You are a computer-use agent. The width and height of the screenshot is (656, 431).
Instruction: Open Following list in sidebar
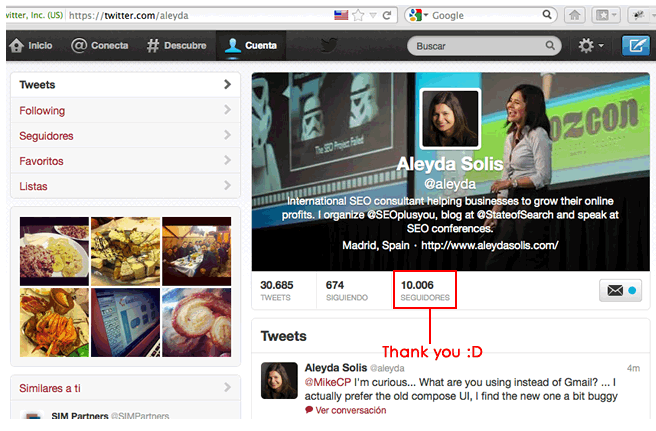125,110
